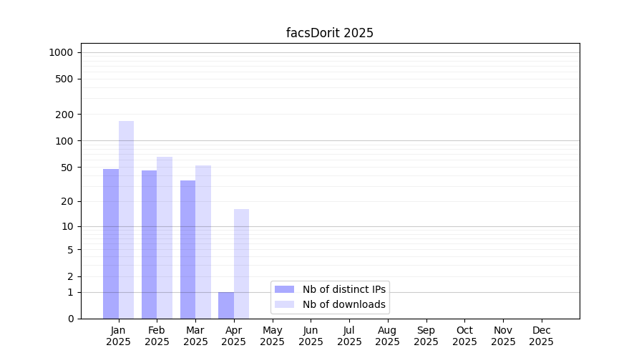Pick the March downloads bar
Viewport: 644px width, 358px height.
tap(203, 241)
